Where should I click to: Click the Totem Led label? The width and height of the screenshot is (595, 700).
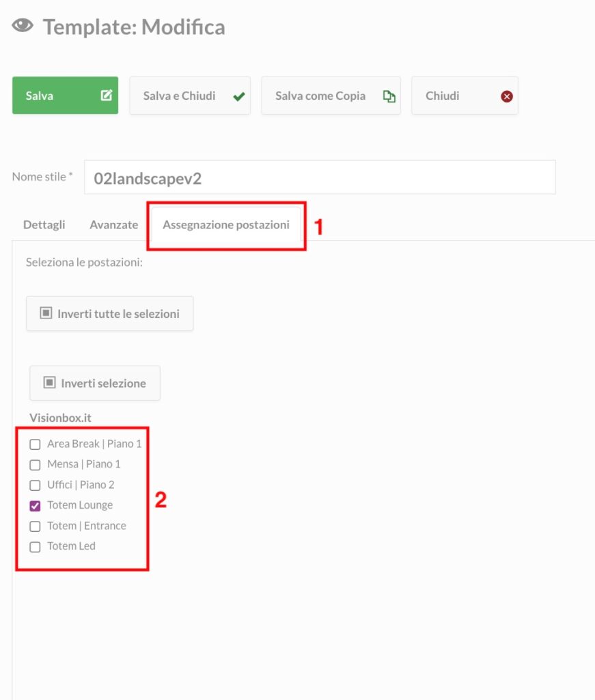coord(71,546)
